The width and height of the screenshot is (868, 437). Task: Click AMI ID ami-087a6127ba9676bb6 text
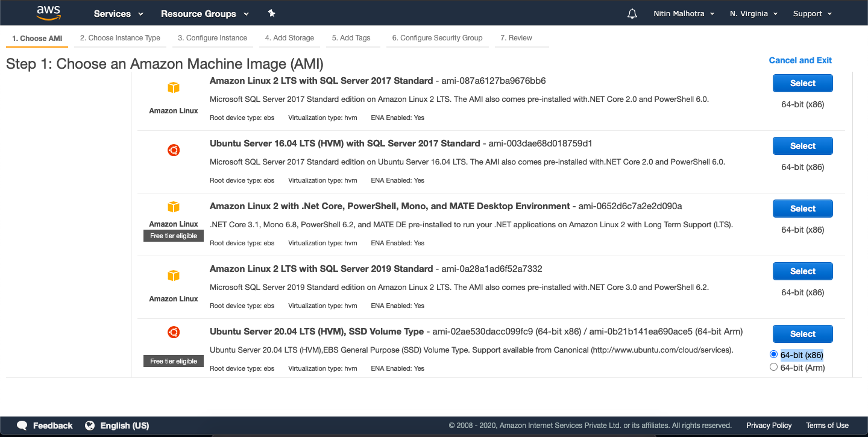494,81
